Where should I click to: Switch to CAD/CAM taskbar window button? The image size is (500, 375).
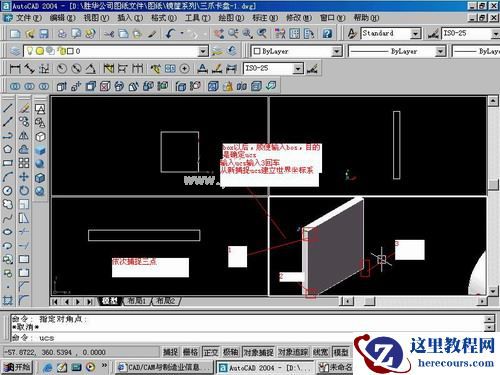165,367
